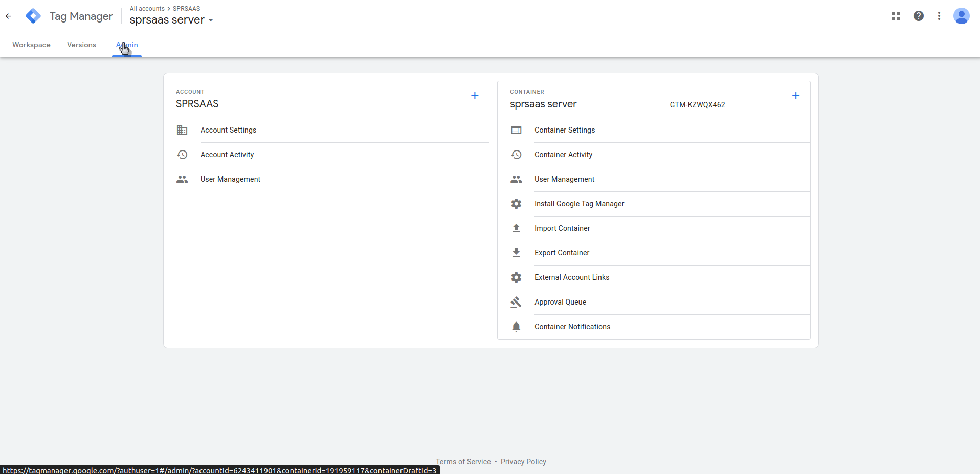This screenshot has width=980, height=474.
Task: Switch to the Versions tab
Action: point(81,45)
